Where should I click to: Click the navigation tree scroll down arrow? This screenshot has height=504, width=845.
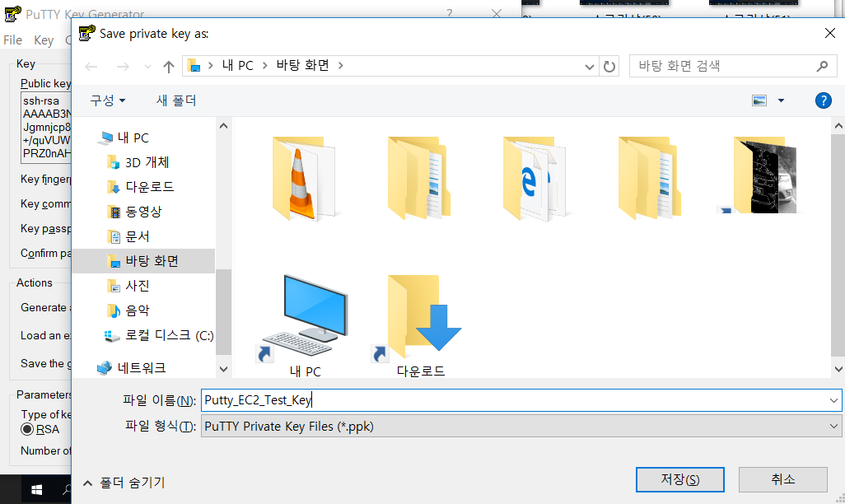[224, 369]
